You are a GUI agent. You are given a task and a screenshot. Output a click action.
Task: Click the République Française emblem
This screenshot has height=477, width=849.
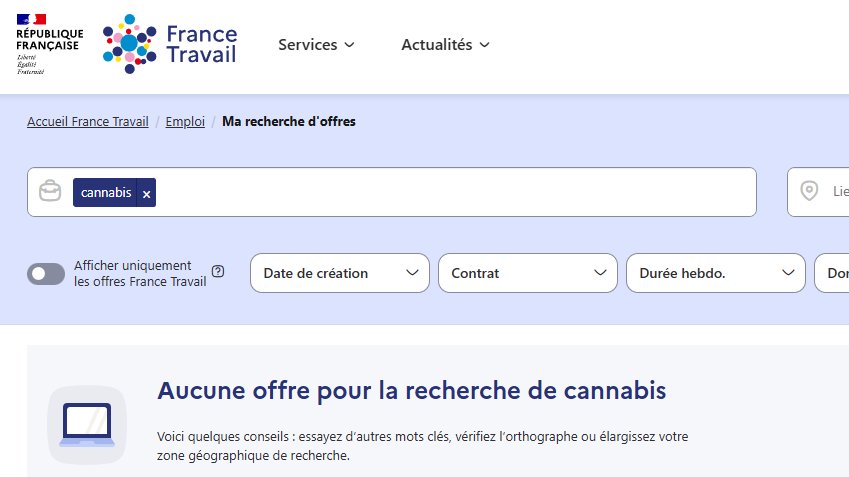[x=50, y=44]
